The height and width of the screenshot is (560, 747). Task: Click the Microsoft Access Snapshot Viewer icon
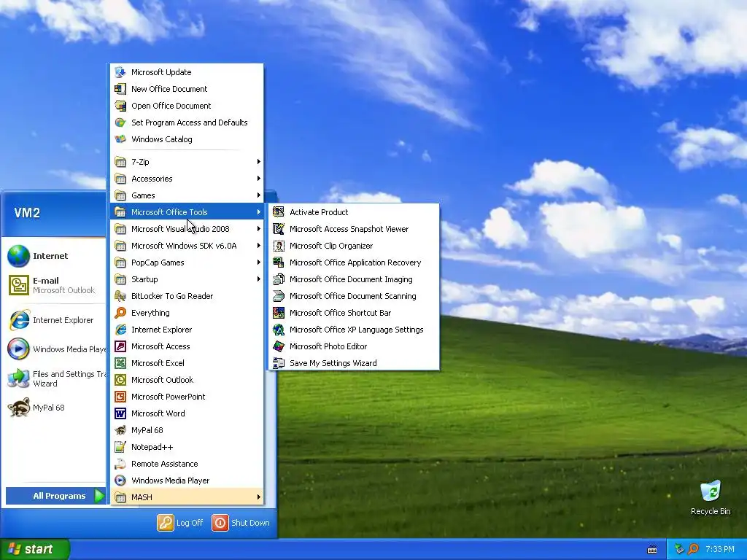[x=279, y=229]
